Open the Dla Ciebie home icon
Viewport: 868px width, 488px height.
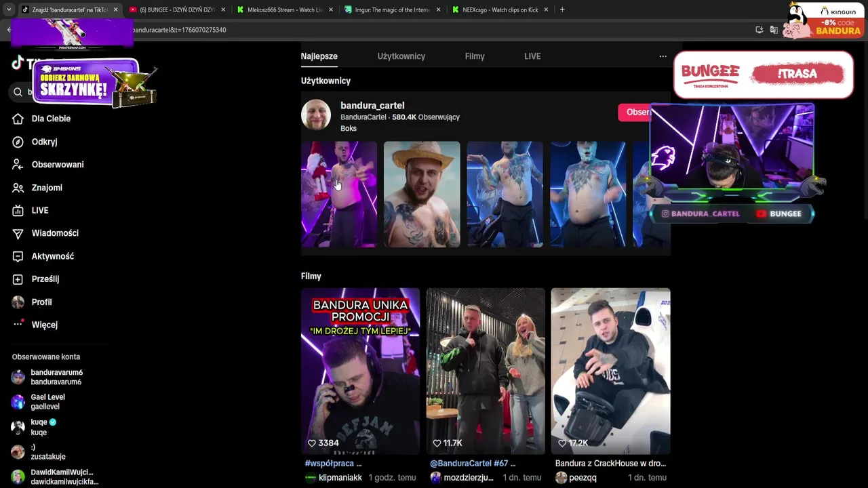click(18, 119)
